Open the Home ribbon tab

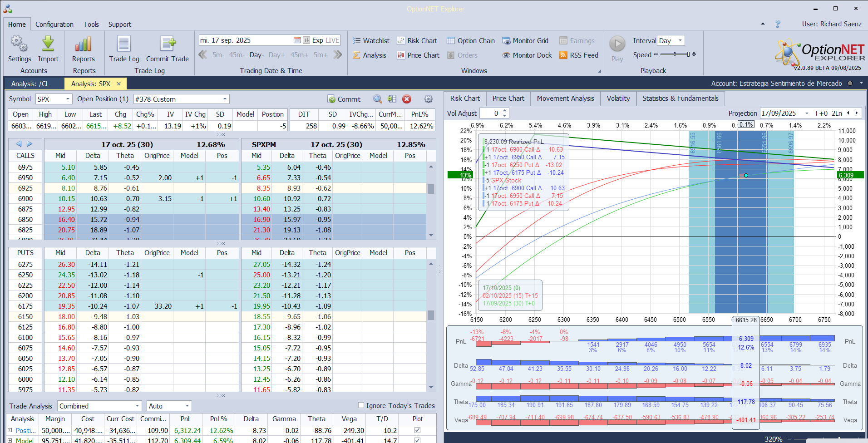17,25
